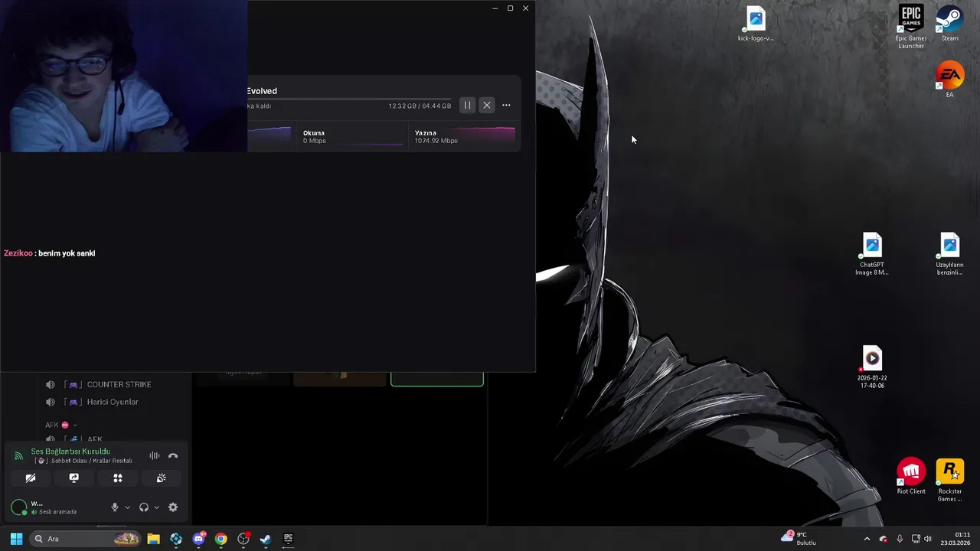Maximize the Epic Games launcher window
The width and height of the screenshot is (980, 551).
point(510,8)
